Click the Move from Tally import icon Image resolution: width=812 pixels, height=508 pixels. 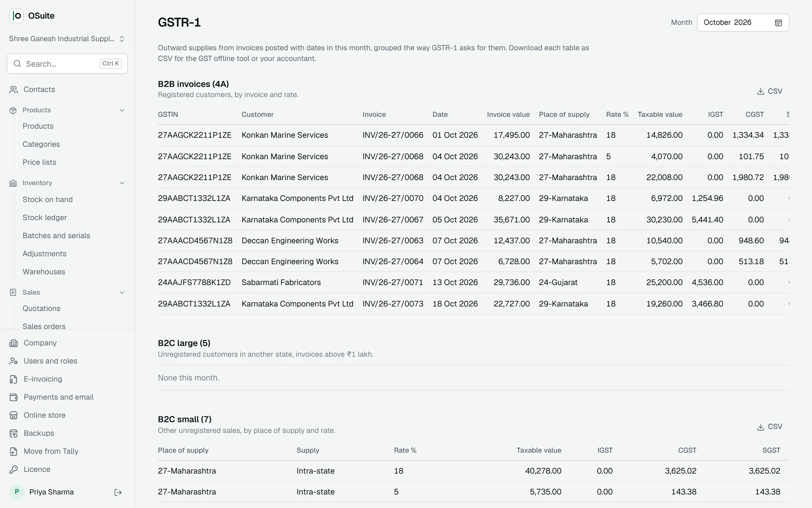click(x=14, y=452)
